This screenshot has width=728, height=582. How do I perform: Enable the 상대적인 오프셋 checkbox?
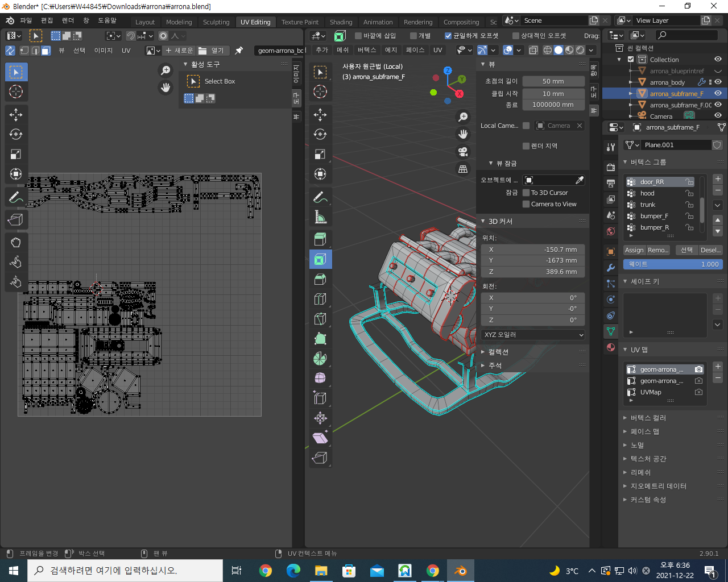516,36
